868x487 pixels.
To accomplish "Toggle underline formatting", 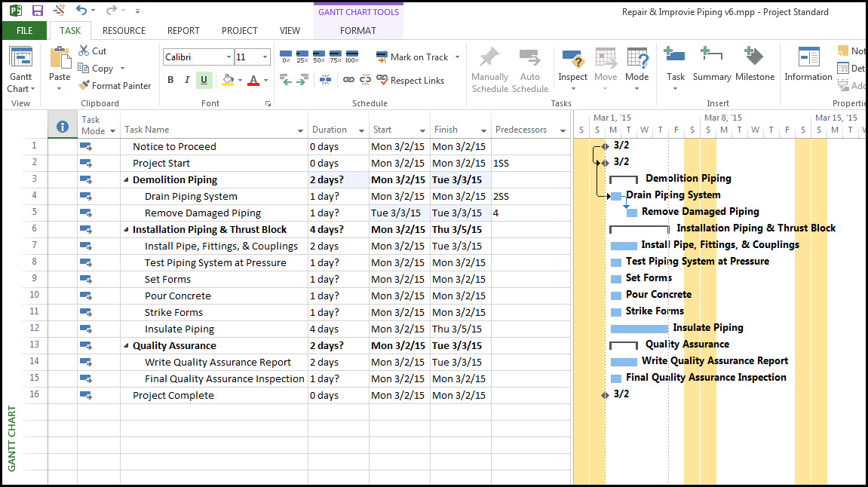I will pyautogui.click(x=203, y=80).
